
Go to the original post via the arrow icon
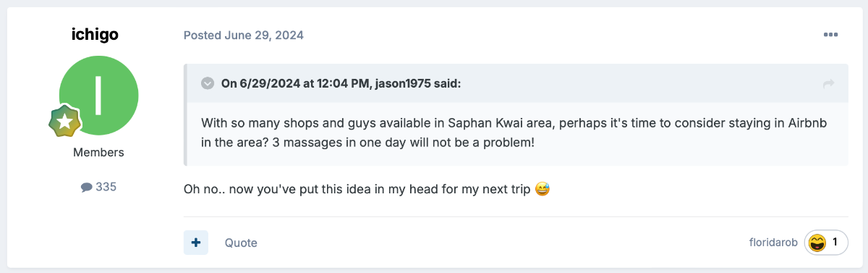(829, 84)
